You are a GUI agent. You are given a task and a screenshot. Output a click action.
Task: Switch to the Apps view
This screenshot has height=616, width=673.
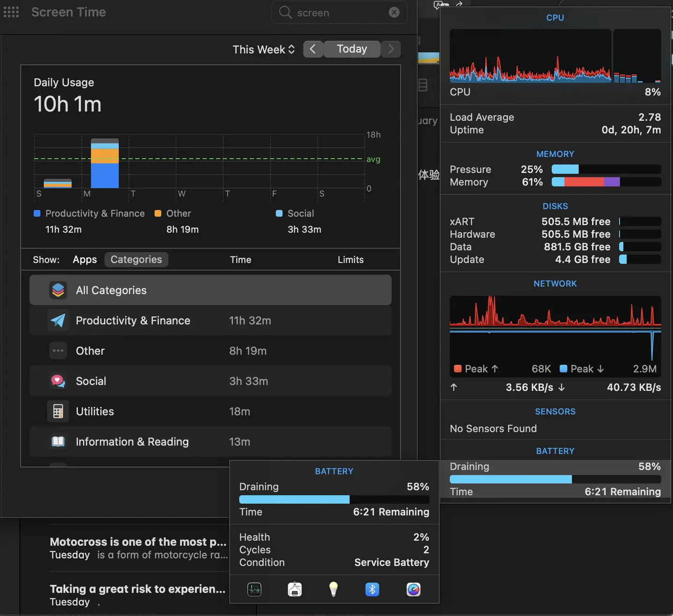pyautogui.click(x=85, y=260)
